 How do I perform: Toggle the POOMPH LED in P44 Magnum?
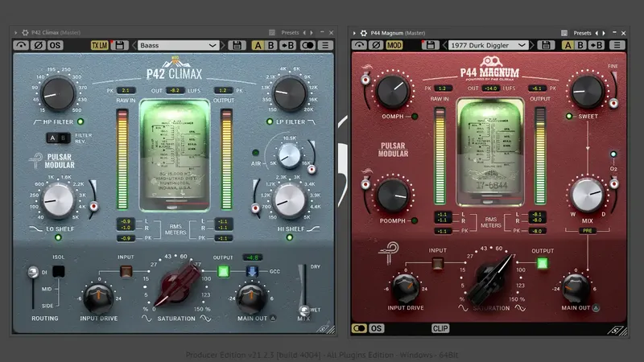pyautogui.click(x=415, y=220)
